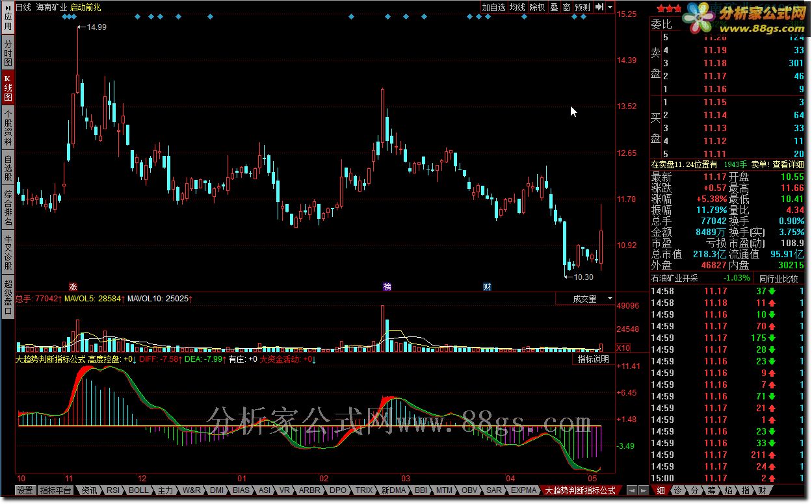Select the K线图 sidebar tab
This screenshot has height=504, width=812.
click(x=8, y=87)
